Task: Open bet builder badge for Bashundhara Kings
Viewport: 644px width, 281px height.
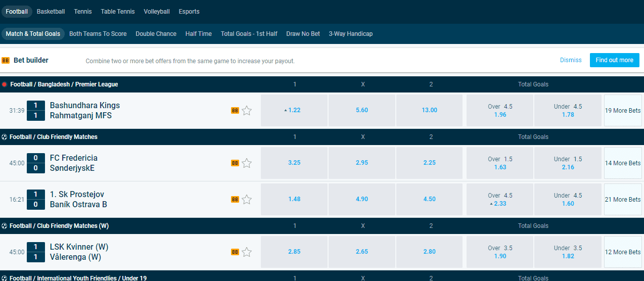Action: tap(235, 110)
